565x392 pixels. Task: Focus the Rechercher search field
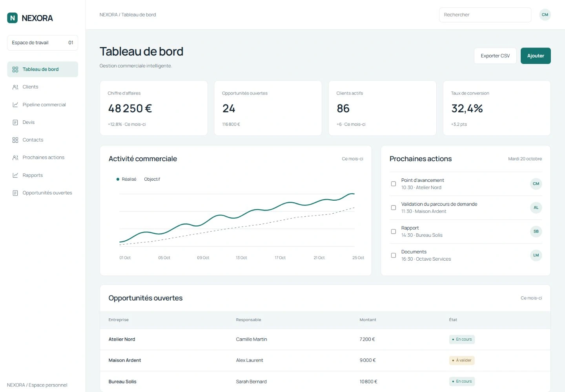pyautogui.click(x=485, y=15)
